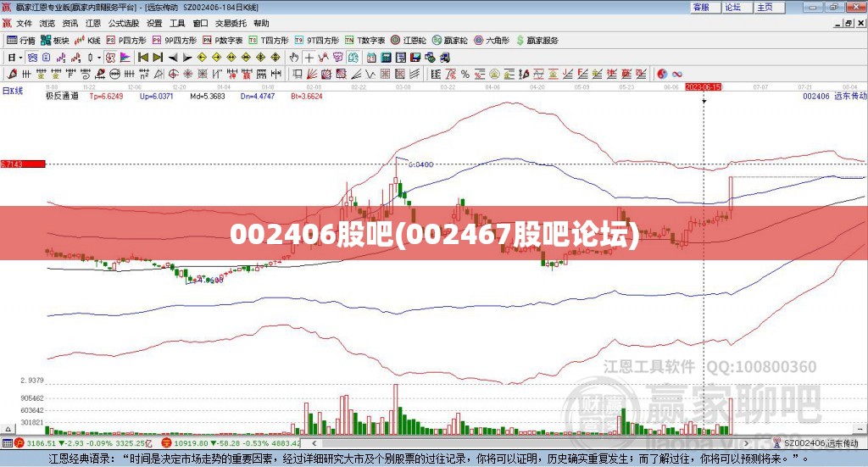Click the Up=6.0371 indicator value
Screen dimensions: 868x467
pyautogui.click(x=157, y=96)
